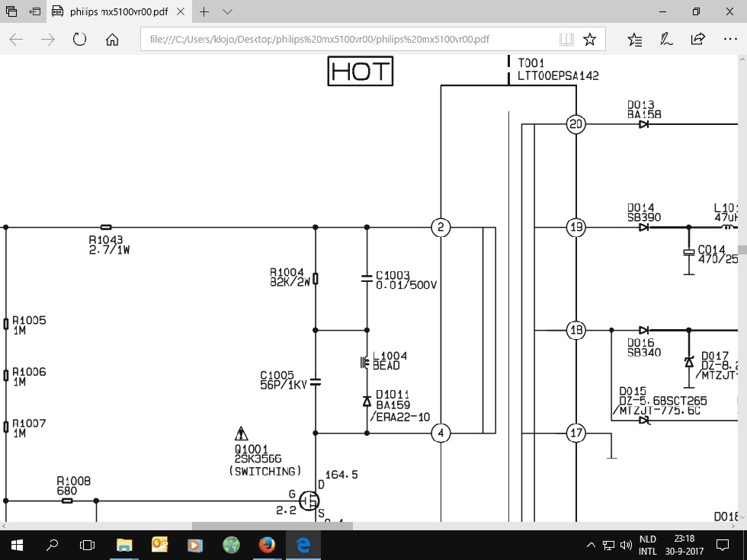This screenshot has height=560, width=747.
Task: Make a web note with pen
Action: coord(666,39)
